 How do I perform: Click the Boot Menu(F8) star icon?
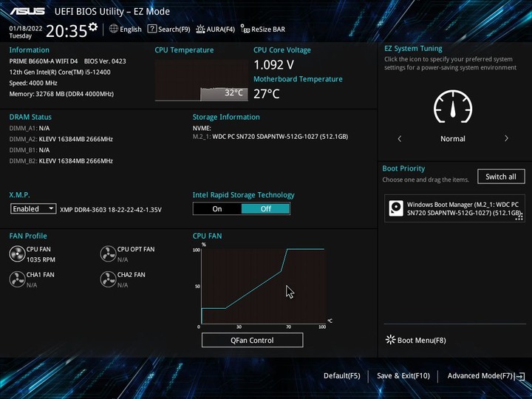391,340
